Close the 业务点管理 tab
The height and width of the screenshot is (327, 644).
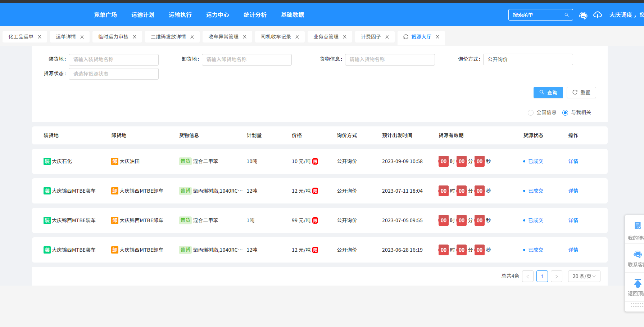coord(345,37)
